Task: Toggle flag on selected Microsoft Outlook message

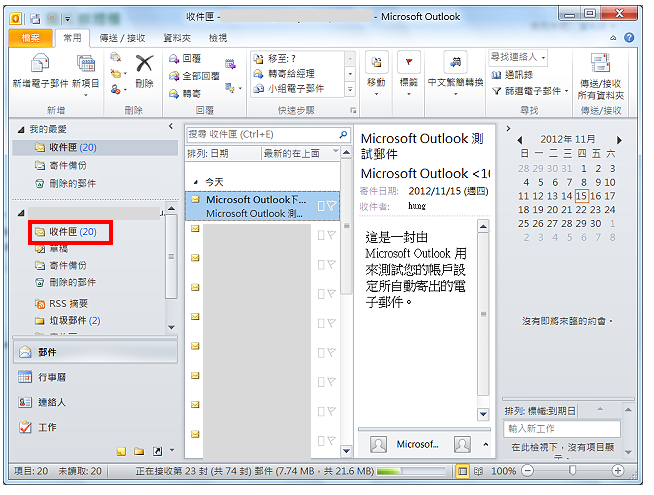Action: pos(332,206)
